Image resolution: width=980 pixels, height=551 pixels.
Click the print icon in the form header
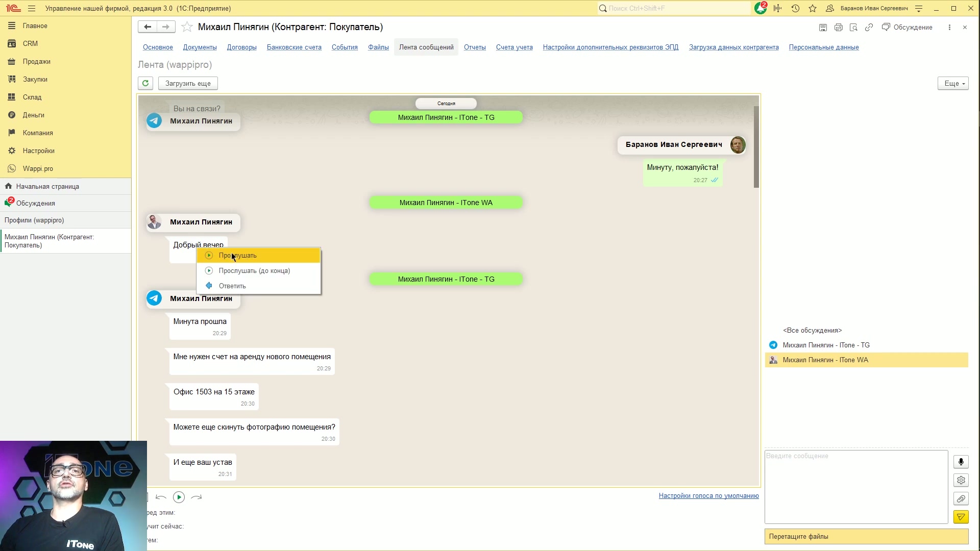838,28
